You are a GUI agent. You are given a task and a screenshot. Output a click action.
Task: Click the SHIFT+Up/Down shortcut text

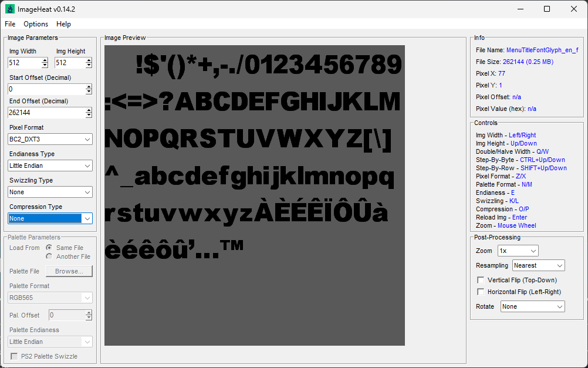coord(544,168)
